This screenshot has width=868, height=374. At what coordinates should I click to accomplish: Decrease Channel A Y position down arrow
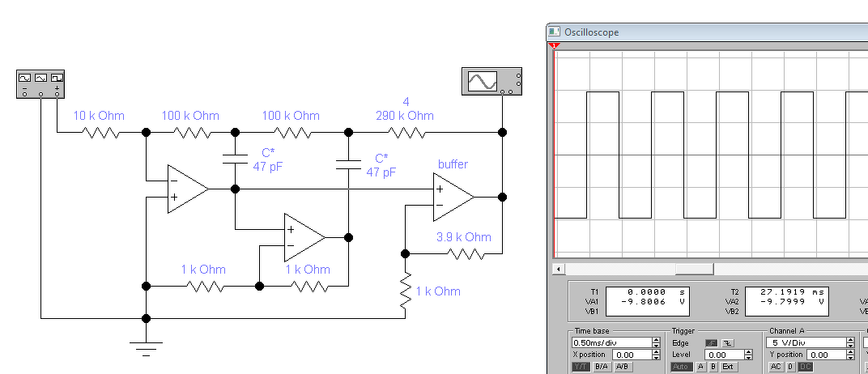click(x=851, y=358)
